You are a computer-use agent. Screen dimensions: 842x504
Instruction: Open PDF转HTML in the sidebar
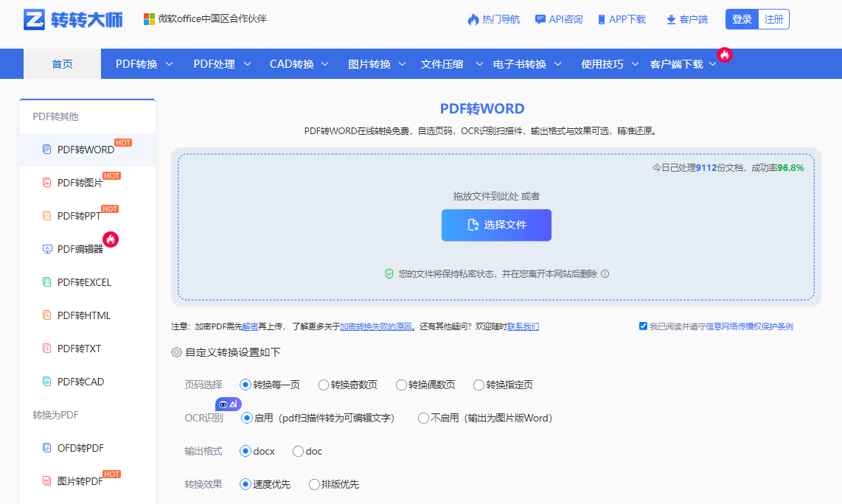pyautogui.click(x=87, y=315)
